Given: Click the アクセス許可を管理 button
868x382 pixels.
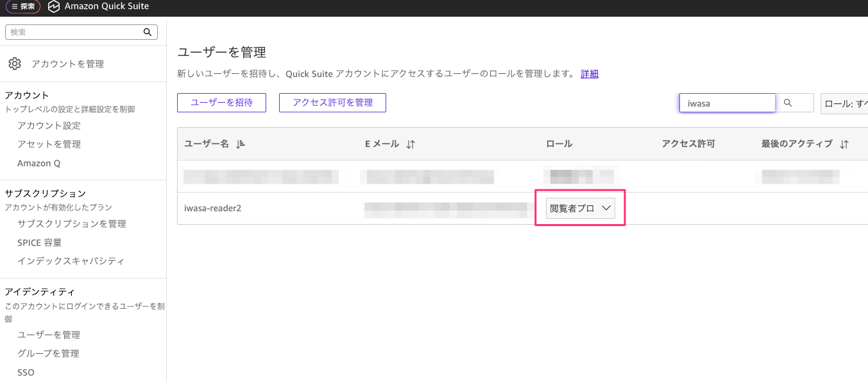Looking at the screenshot, I should tap(332, 102).
